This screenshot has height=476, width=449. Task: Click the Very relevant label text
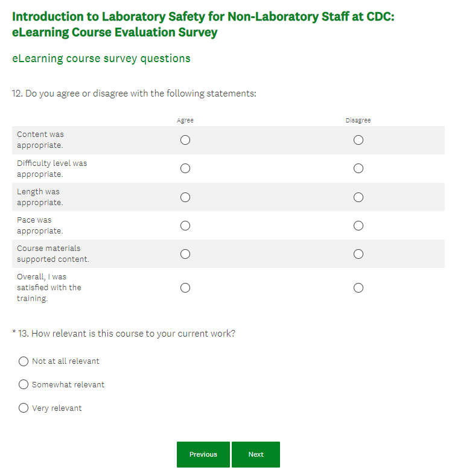pyautogui.click(x=57, y=408)
